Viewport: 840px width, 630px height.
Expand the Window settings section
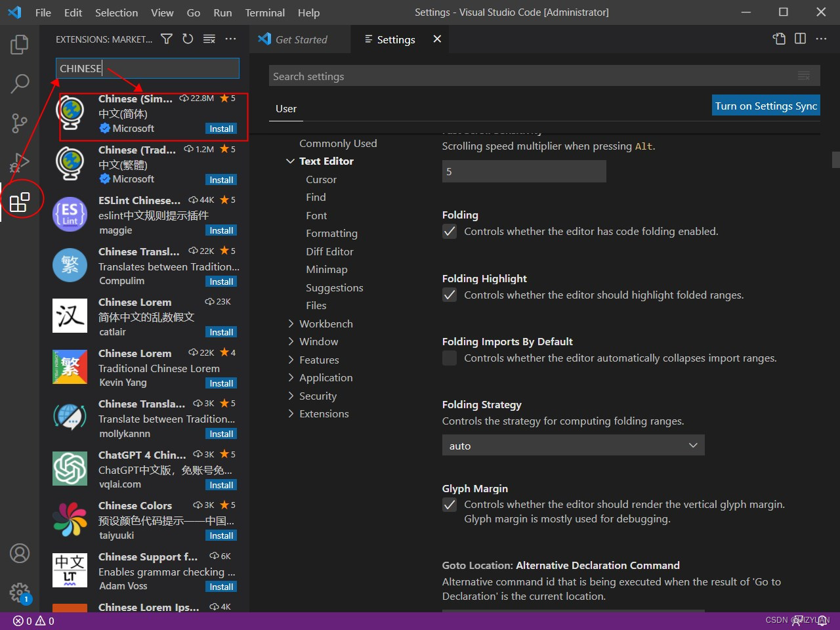tap(291, 341)
